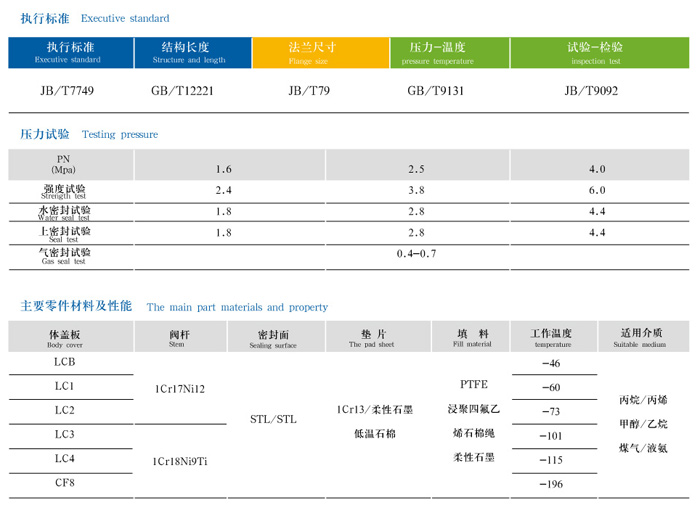Select the Water seal test row label
Viewport: 700px width, 505px height.
(x=63, y=212)
